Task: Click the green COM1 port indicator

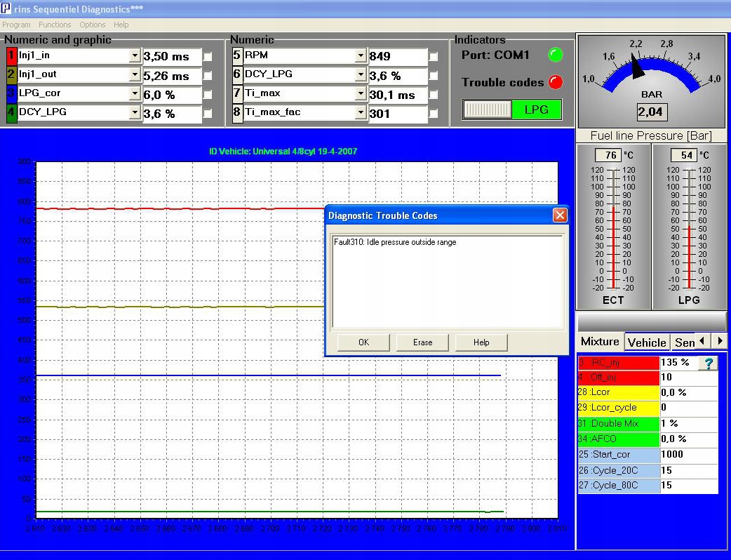Action: pos(556,55)
